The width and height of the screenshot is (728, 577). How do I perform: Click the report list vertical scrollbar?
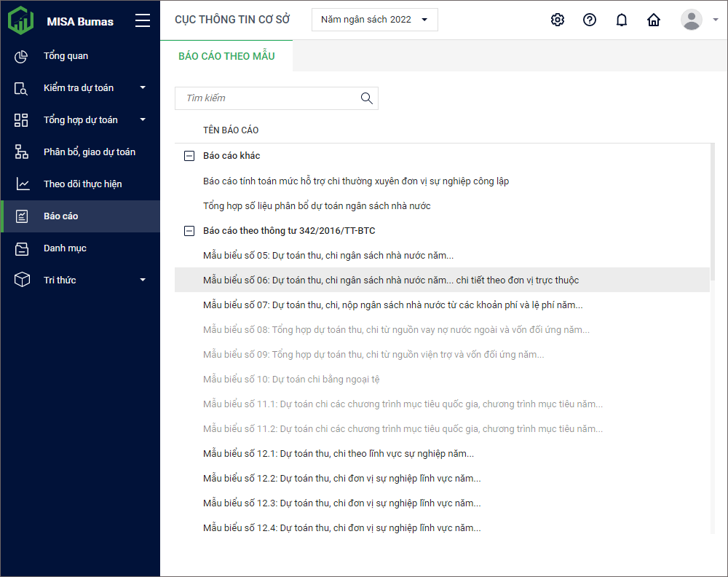pyautogui.click(x=712, y=211)
